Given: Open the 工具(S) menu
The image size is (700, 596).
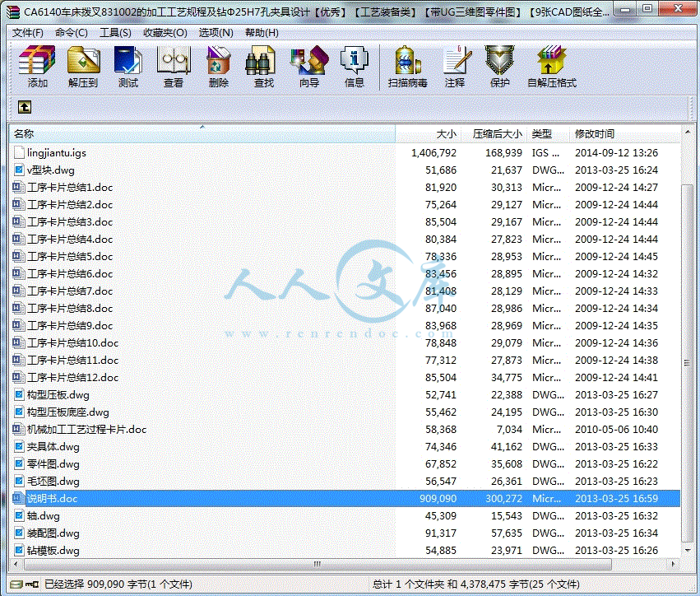Looking at the screenshot, I should pos(115,33).
